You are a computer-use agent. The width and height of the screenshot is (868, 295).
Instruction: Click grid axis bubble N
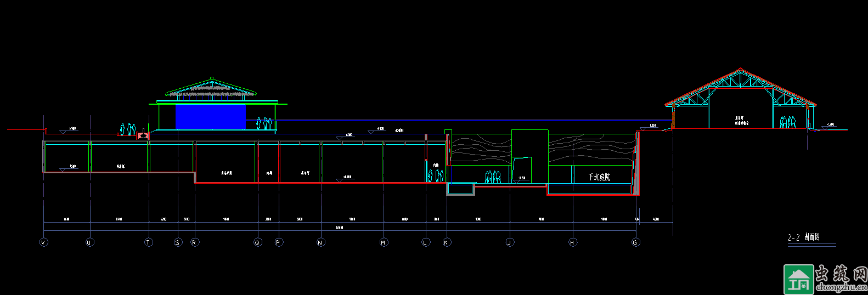click(321, 242)
